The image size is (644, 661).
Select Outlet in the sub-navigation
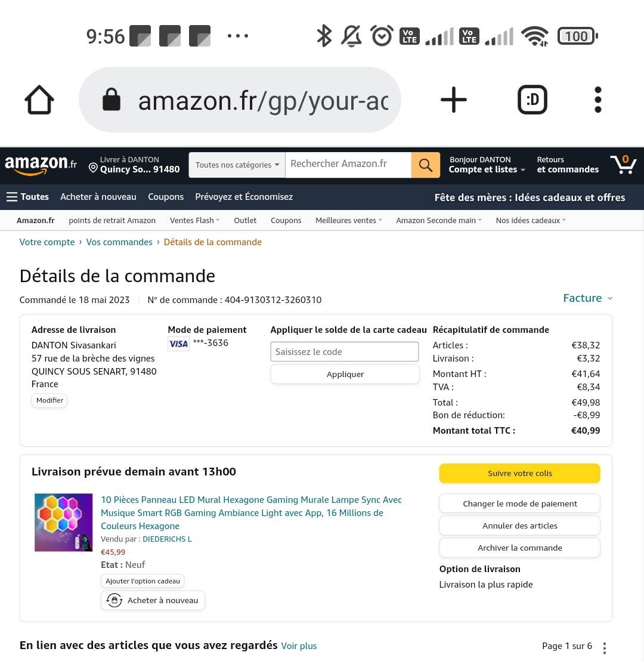245,221
